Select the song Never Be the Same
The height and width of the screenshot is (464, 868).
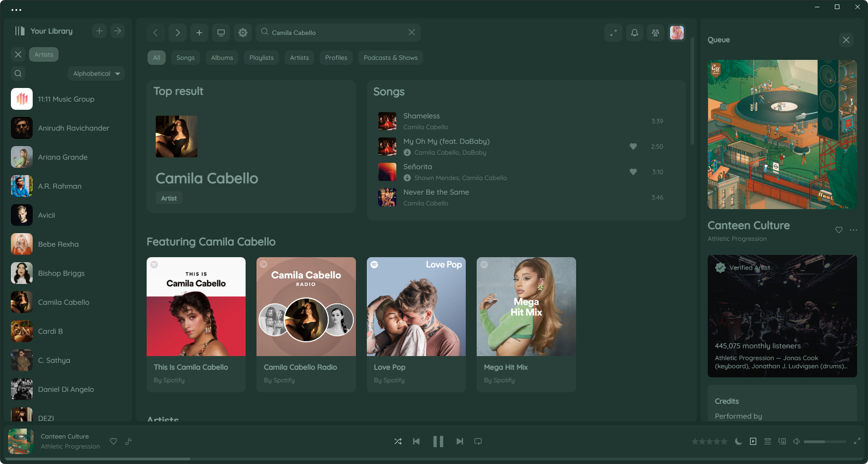pos(526,197)
